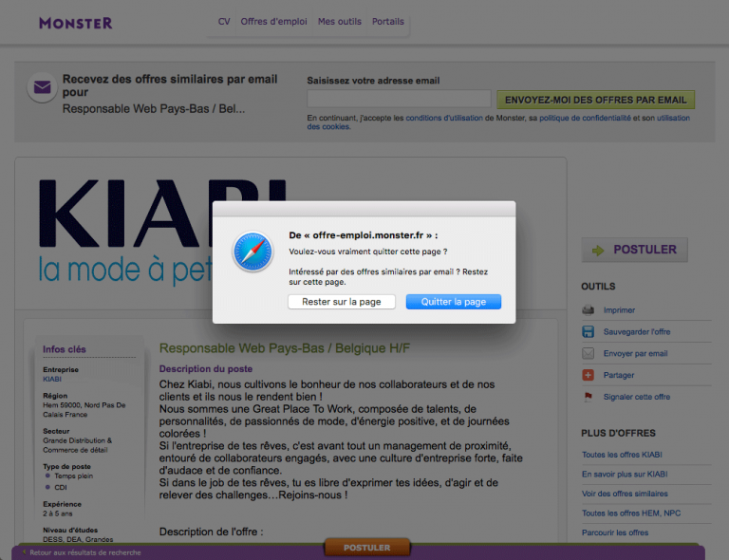Click the red flag report icon

point(589,397)
